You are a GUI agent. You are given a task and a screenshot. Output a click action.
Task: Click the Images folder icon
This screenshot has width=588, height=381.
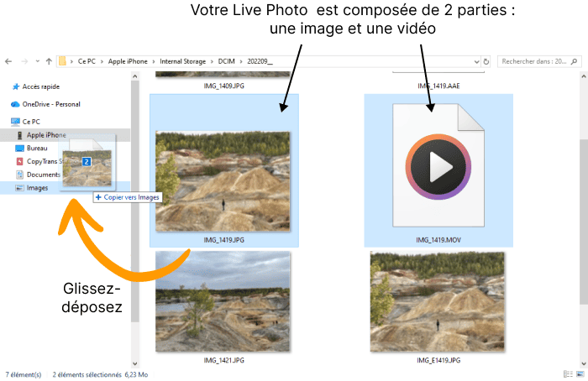19,188
